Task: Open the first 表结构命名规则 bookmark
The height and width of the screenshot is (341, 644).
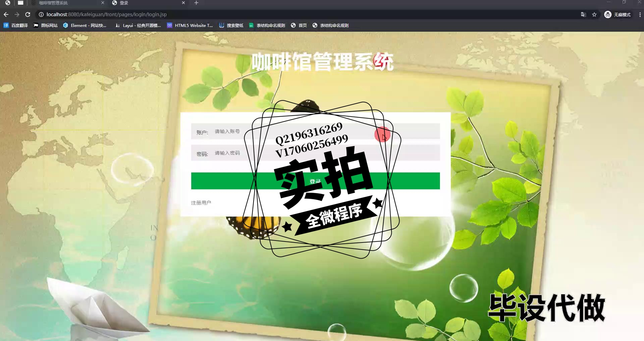Action: 267,25
